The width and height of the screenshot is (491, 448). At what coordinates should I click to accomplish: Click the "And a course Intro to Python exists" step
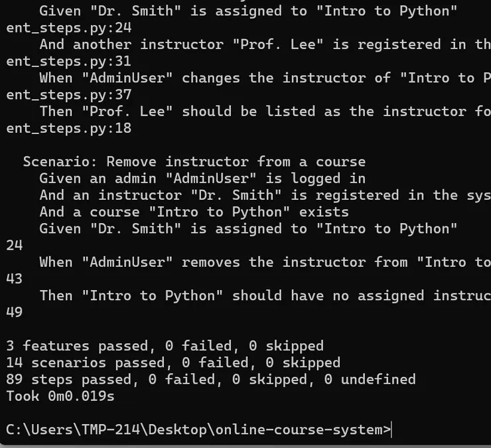pos(194,212)
